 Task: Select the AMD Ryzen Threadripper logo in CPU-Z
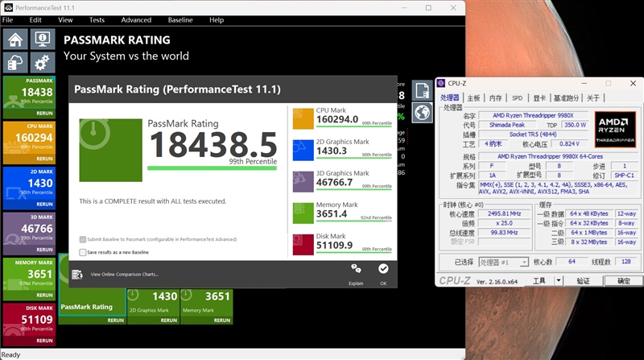point(615,130)
